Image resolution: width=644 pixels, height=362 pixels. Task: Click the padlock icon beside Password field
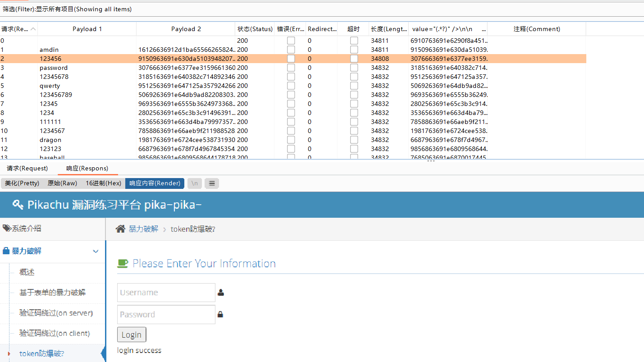[x=220, y=314]
